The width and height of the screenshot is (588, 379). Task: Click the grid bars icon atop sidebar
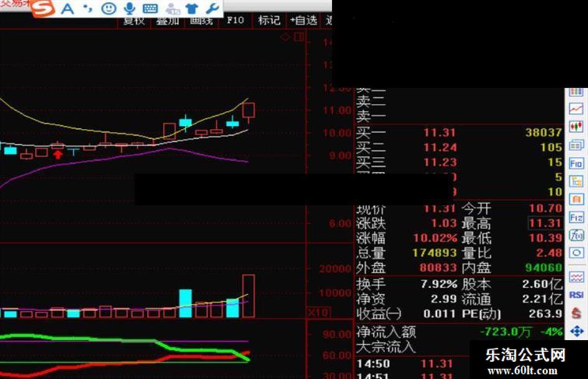click(576, 92)
